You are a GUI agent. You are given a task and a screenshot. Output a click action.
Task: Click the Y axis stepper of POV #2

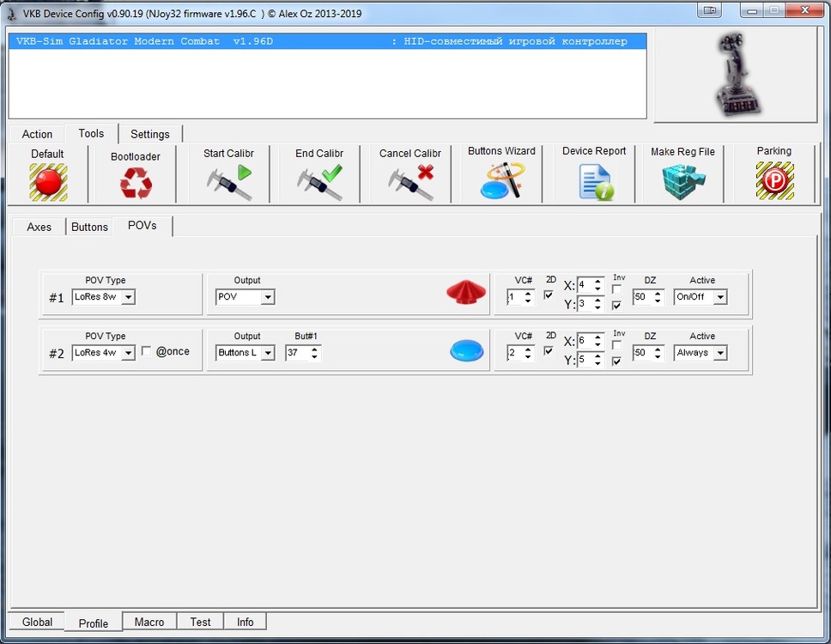[590, 360]
